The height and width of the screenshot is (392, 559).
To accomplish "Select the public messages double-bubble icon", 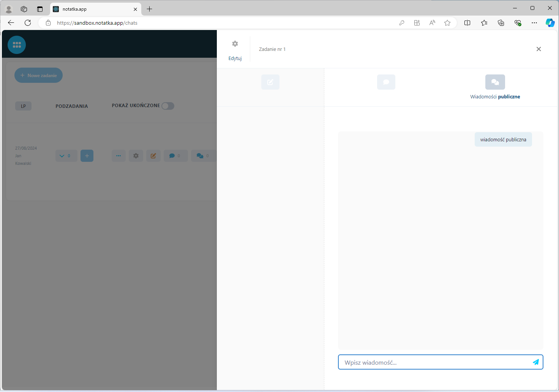I will pyautogui.click(x=495, y=82).
